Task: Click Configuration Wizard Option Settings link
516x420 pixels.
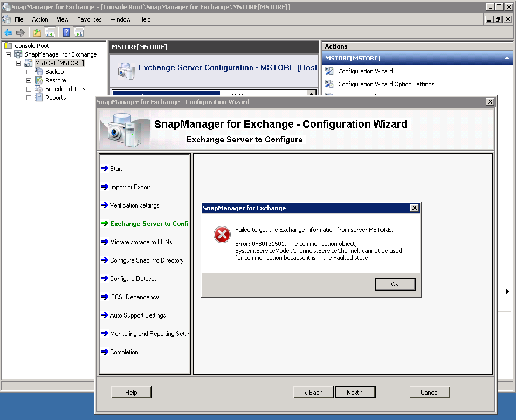Action: tap(386, 84)
